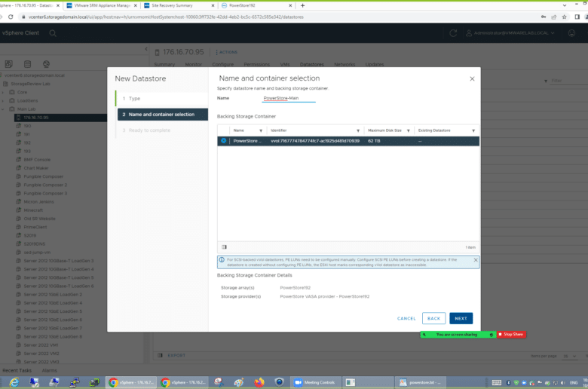Open the Administrator@VMWARELAB.LOCAL user dropdown

pyautogui.click(x=510, y=33)
